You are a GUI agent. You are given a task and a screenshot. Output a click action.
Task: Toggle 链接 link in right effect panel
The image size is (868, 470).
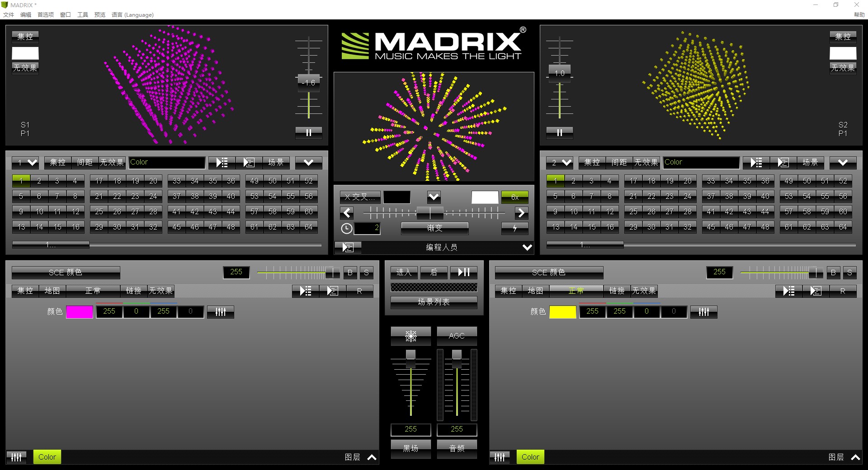617,291
